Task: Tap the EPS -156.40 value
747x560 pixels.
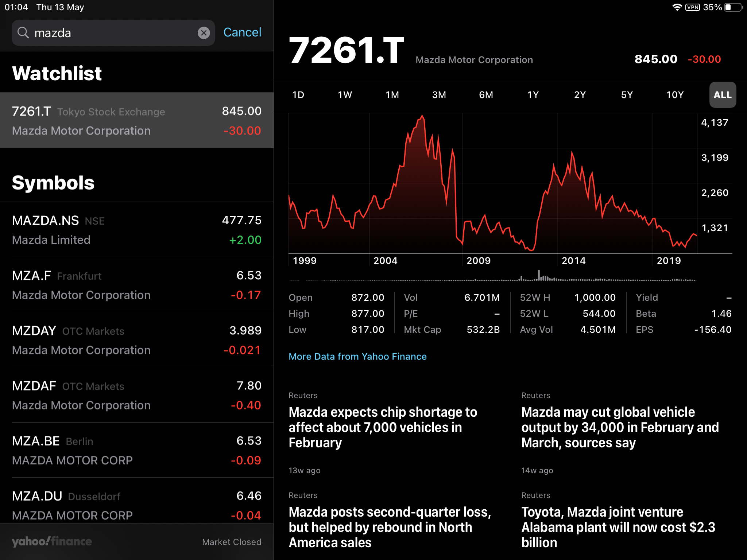Action: pyautogui.click(x=713, y=330)
